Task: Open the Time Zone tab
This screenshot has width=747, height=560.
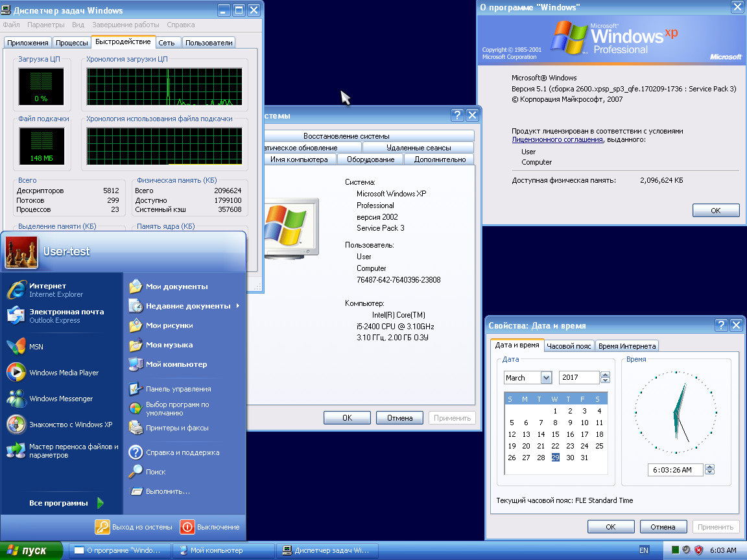Action: click(x=569, y=346)
